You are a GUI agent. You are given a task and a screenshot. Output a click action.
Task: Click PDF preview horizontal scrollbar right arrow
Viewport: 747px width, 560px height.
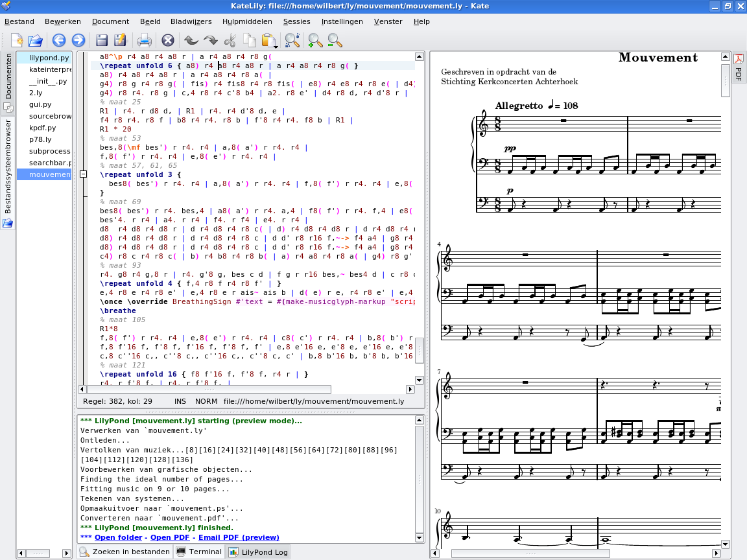coord(716,554)
